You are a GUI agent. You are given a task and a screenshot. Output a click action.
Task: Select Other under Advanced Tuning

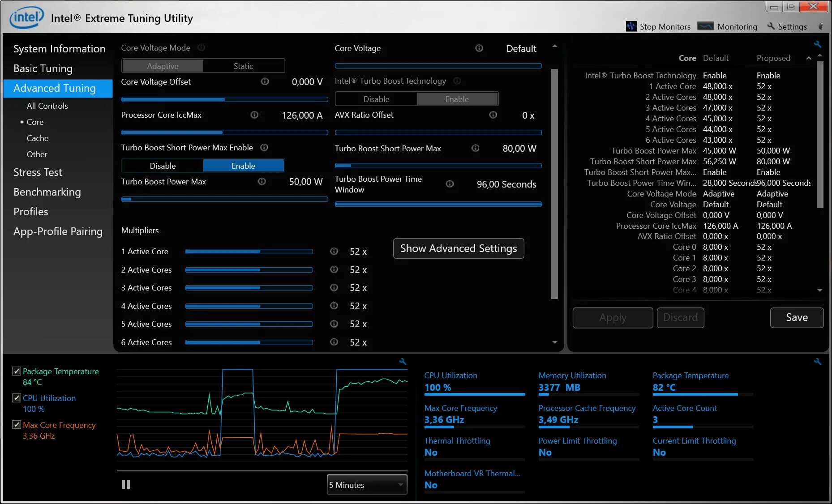tap(37, 154)
